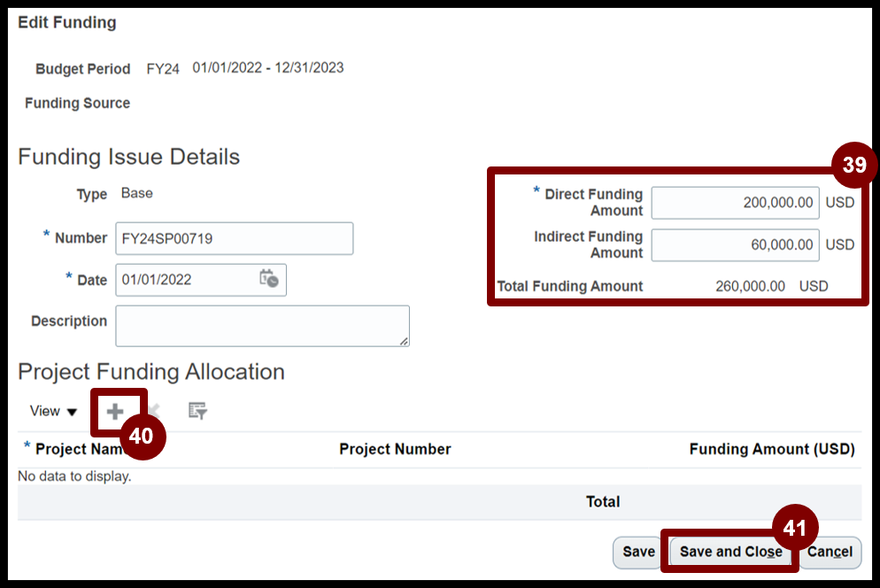The width and height of the screenshot is (880, 588).
Task: Select the greyed delete row icon
Action: (154, 411)
